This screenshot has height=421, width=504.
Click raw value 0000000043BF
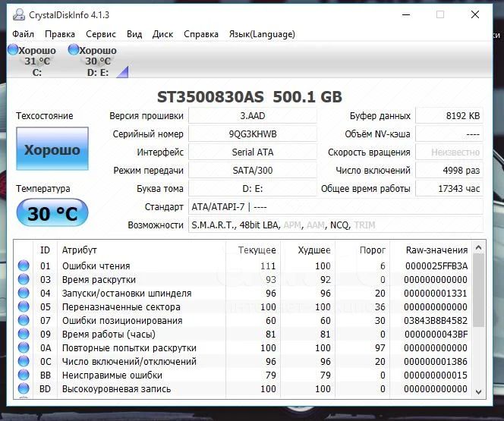point(436,334)
